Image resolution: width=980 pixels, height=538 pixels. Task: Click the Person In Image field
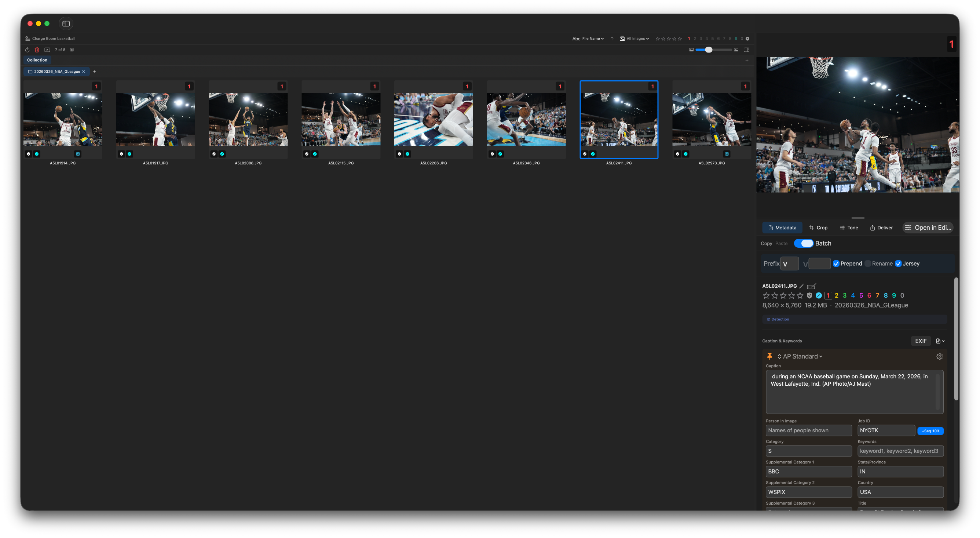tap(808, 430)
